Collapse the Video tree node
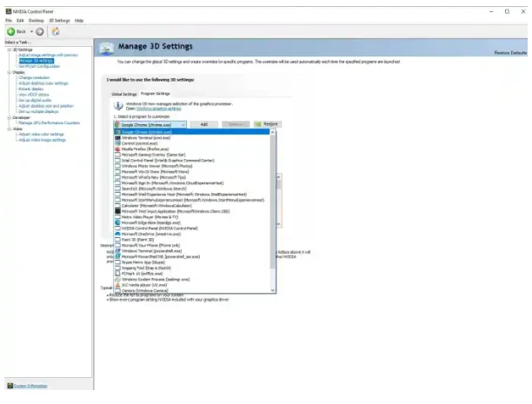This screenshot has height=404, width=532. pos(10,129)
